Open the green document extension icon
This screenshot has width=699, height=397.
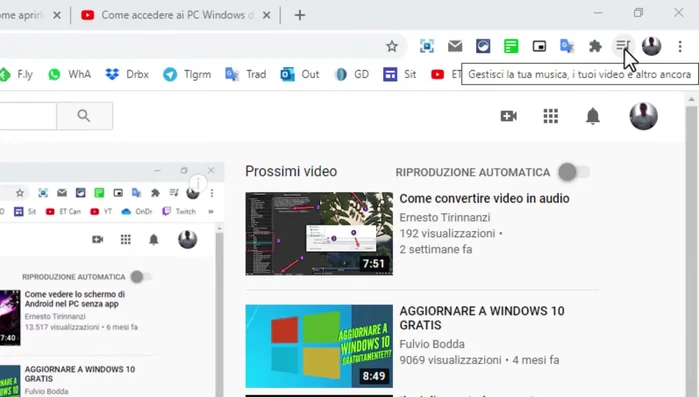point(511,46)
